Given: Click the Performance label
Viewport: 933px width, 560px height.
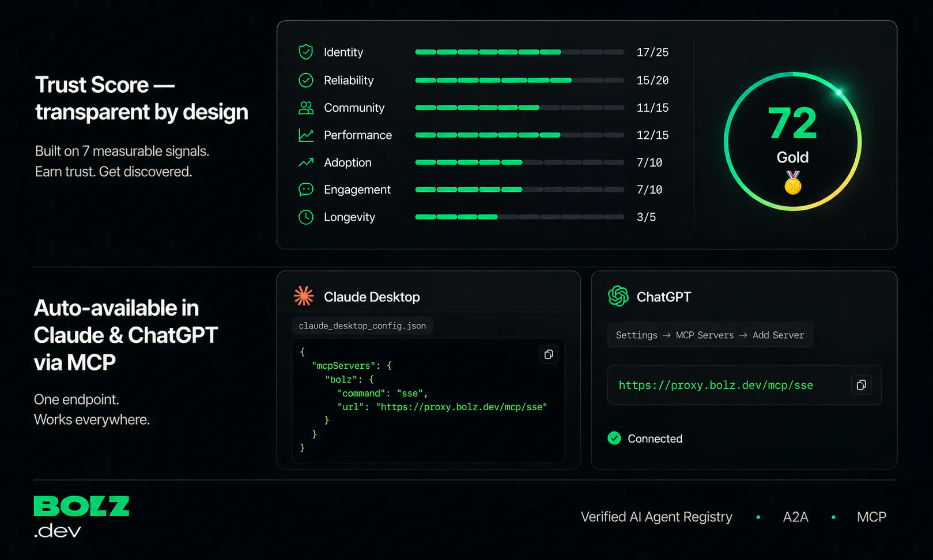Looking at the screenshot, I should point(358,135).
